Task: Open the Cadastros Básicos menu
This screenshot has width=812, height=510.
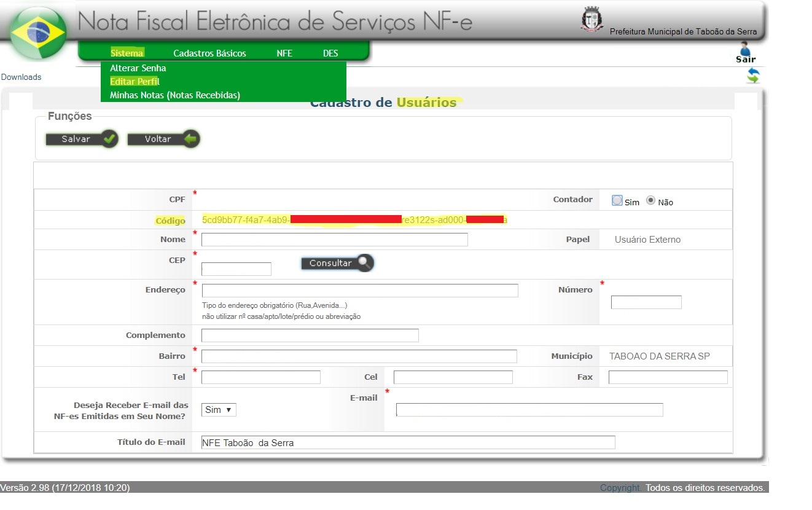Action: pos(209,53)
